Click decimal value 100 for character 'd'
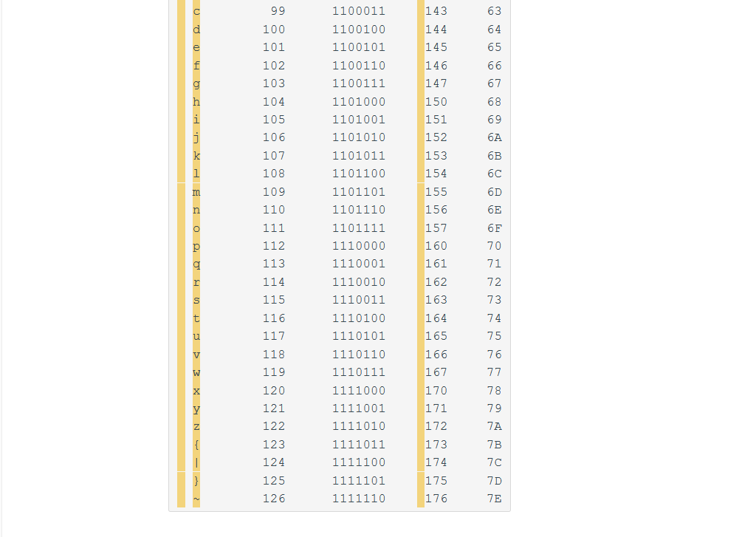This screenshot has height=537, width=756. [274, 29]
